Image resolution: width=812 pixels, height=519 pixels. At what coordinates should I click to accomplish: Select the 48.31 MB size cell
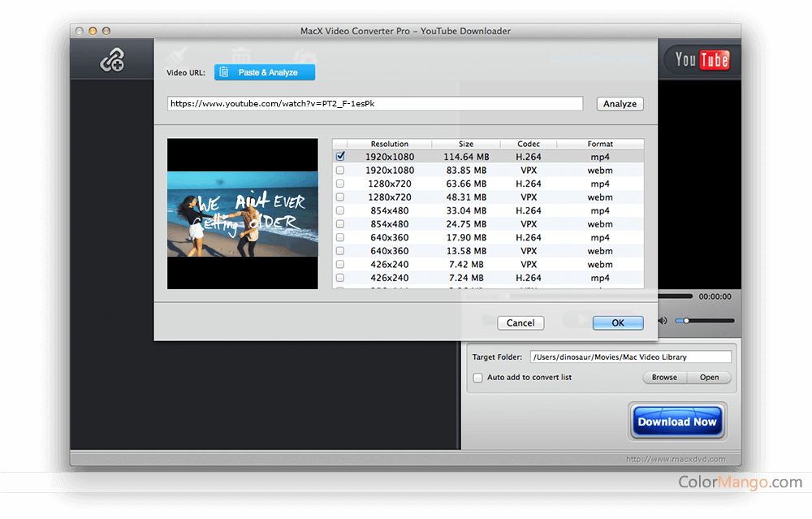pyautogui.click(x=466, y=197)
